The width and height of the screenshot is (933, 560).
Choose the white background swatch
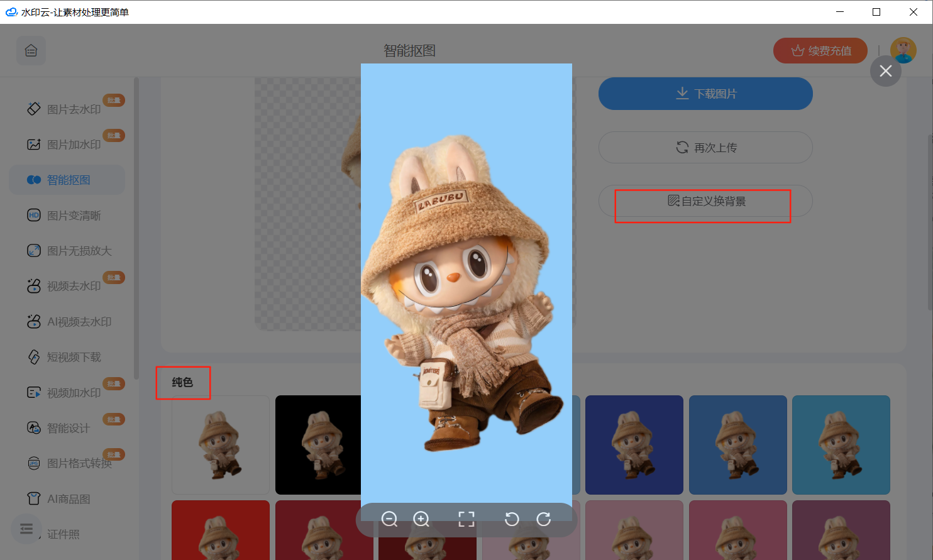pyautogui.click(x=221, y=445)
